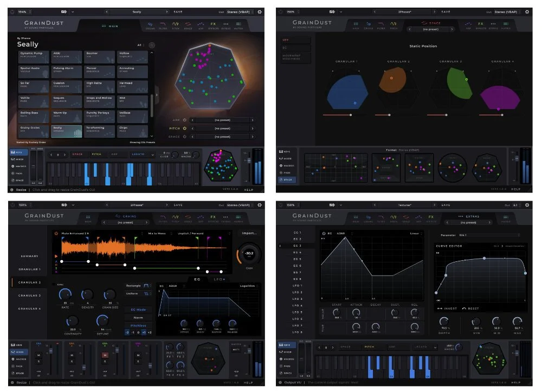Image resolution: width=542 pixels, height=392 pixels.
Task: Click Import button in Grains window
Action: click(249, 233)
